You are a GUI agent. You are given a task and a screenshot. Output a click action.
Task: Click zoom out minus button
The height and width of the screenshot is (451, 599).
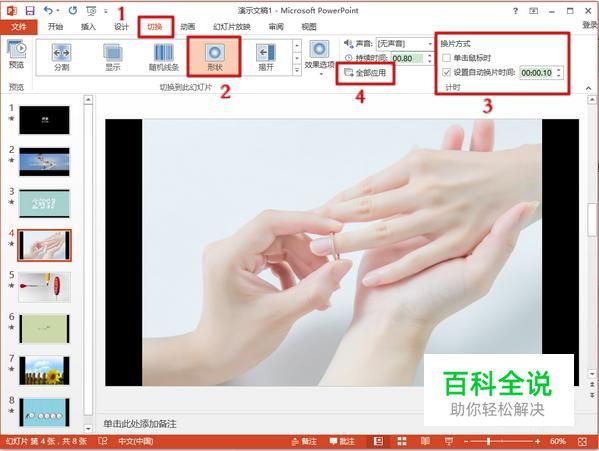(x=466, y=442)
